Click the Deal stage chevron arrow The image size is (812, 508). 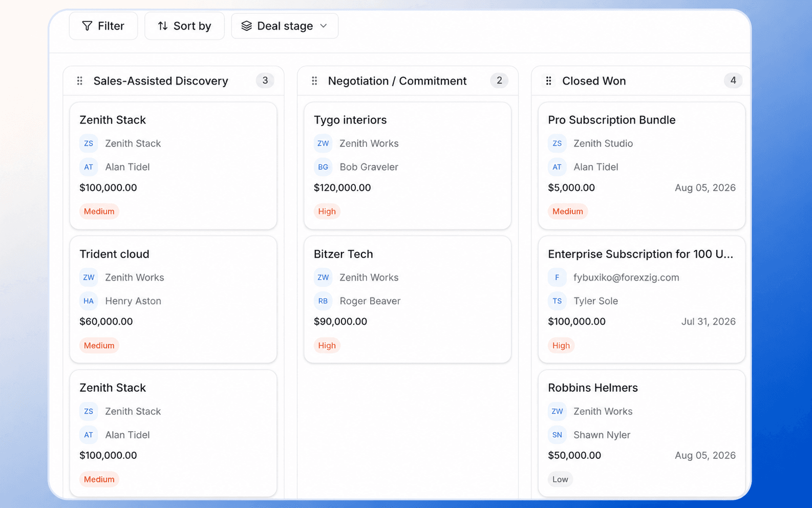[x=324, y=26]
